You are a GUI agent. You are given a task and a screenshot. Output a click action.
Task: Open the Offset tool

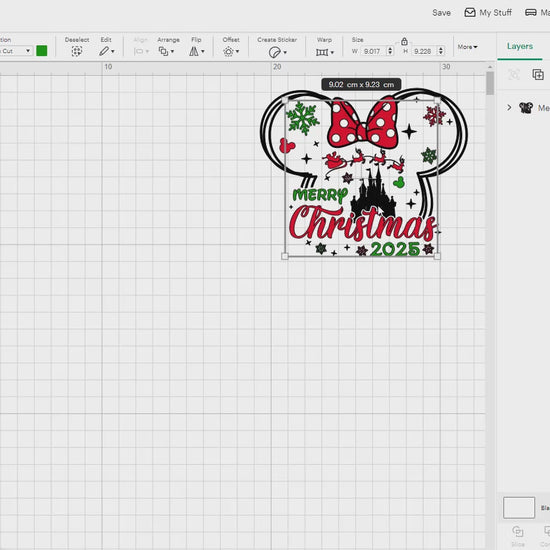[x=231, y=52]
